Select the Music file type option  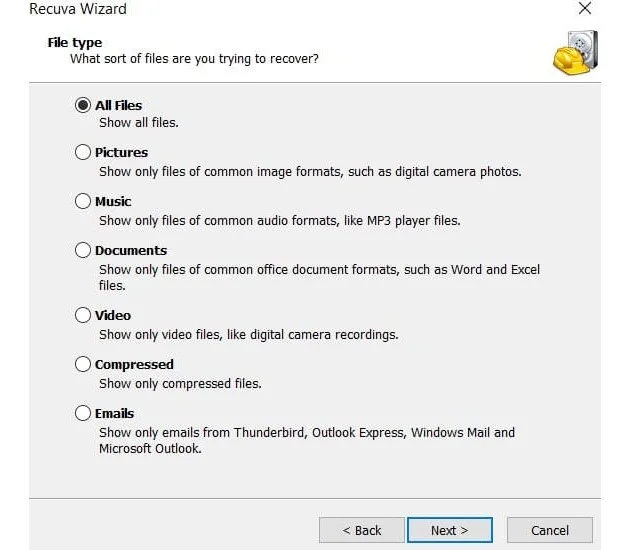click(83, 201)
